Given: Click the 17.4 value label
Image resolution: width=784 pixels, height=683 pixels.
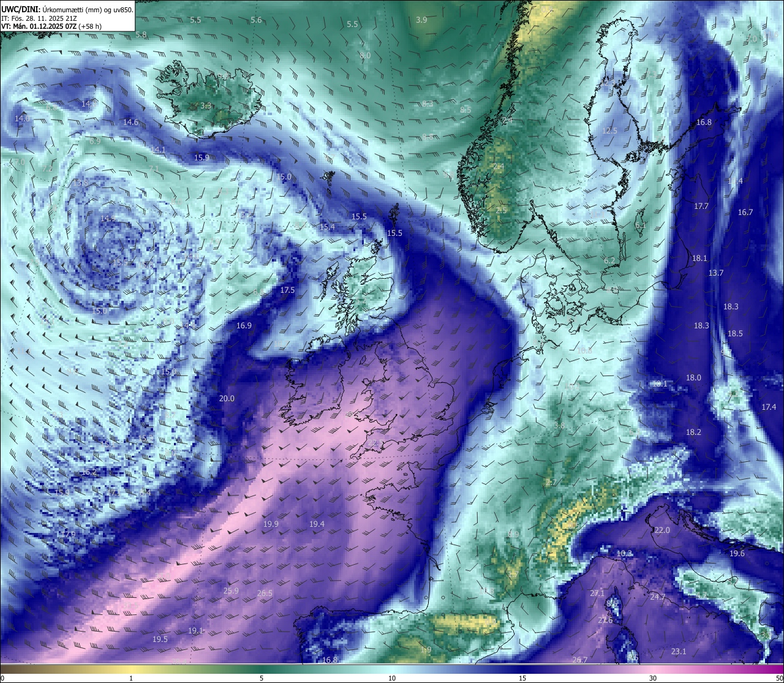Looking at the screenshot, I should 769,407.
